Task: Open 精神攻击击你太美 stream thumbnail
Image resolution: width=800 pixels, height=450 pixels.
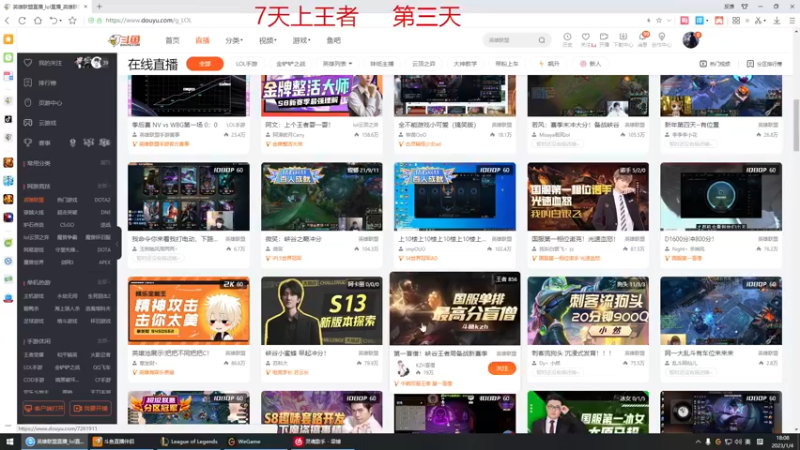Action: [x=189, y=311]
